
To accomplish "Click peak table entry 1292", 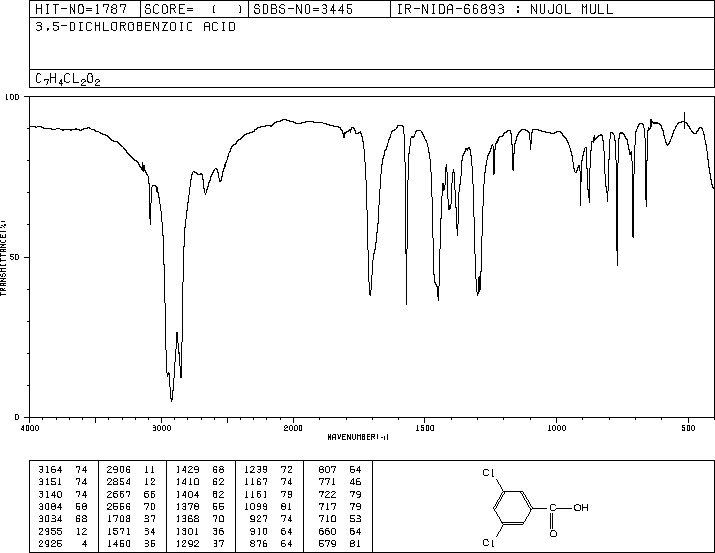I will click(x=187, y=544).
